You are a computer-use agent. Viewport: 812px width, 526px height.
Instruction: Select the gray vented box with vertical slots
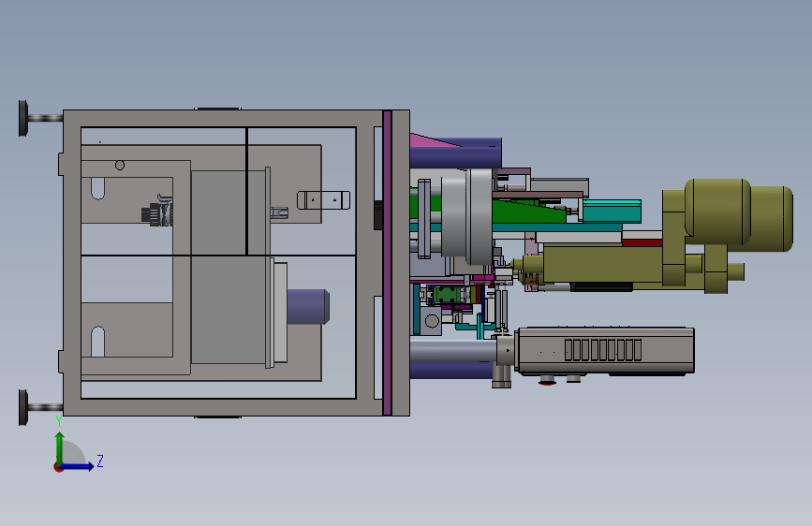pyautogui.click(x=604, y=350)
